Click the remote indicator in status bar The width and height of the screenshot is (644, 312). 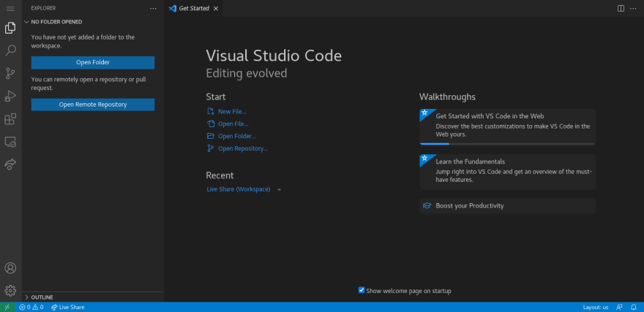(x=7, y=307)
